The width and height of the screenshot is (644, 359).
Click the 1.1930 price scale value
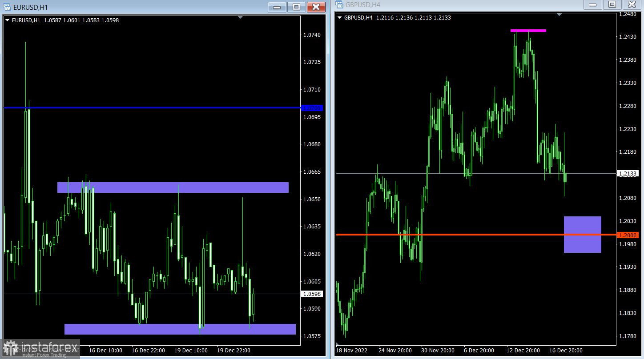pos(627,267)
